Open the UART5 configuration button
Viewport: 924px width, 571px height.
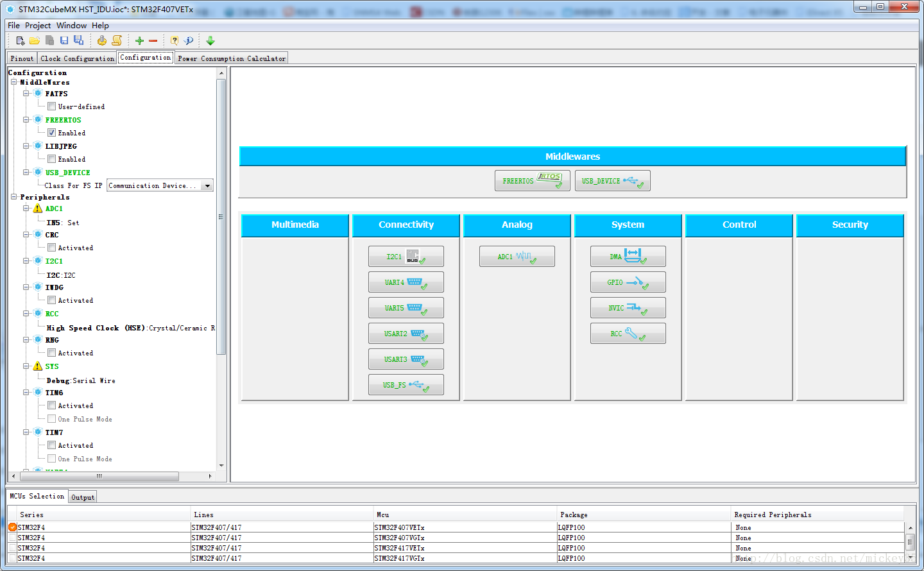click(x=406, y=308)
